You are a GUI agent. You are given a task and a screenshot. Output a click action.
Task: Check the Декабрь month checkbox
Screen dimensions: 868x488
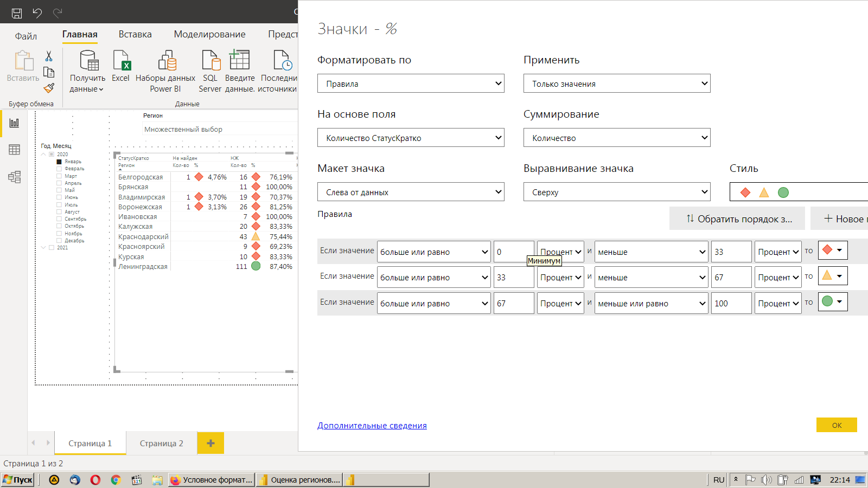pos(59,241)
